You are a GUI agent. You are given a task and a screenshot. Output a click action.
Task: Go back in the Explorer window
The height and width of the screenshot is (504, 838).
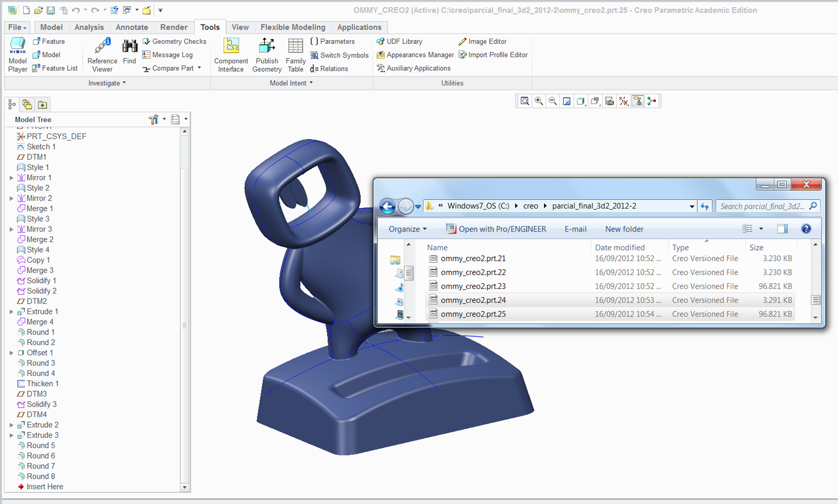pyautogui.click(x=388, y=206)
